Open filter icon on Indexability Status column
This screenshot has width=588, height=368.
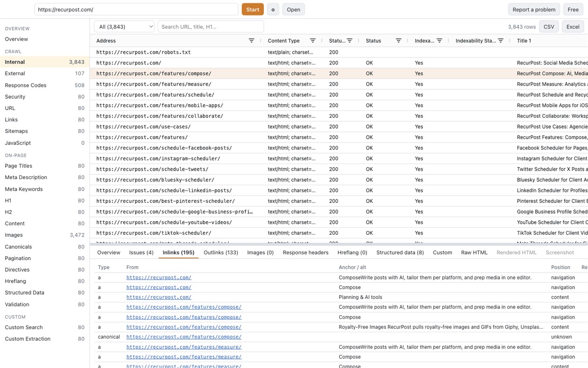tap(501, 41)
